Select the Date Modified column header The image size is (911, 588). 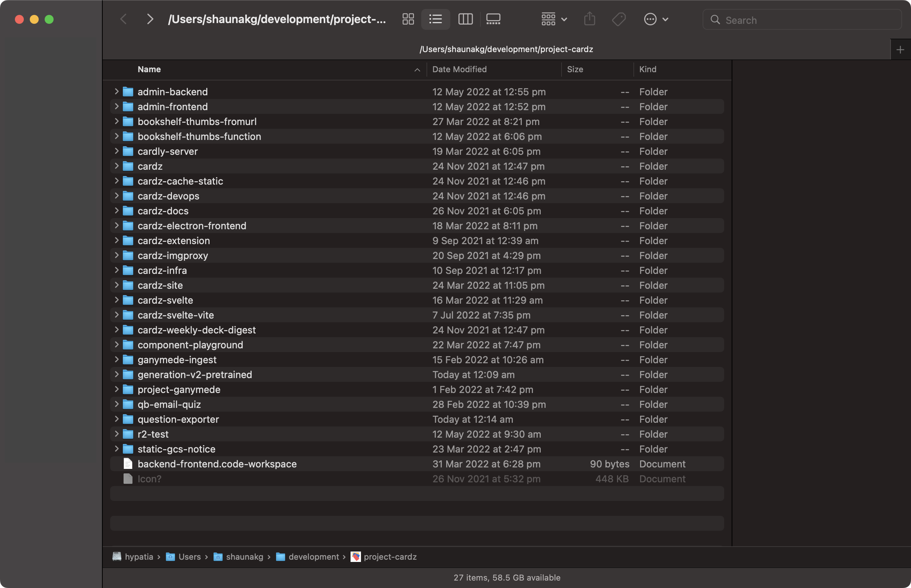(459, 69)
